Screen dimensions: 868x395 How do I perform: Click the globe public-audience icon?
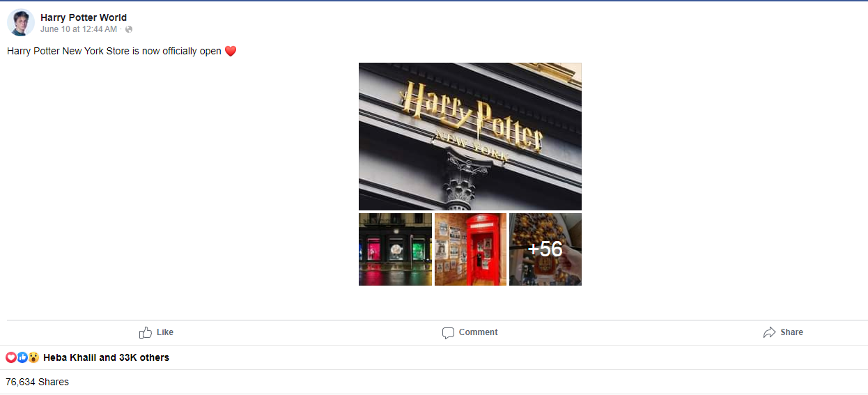pyautogui.click(x=129, y=29)
